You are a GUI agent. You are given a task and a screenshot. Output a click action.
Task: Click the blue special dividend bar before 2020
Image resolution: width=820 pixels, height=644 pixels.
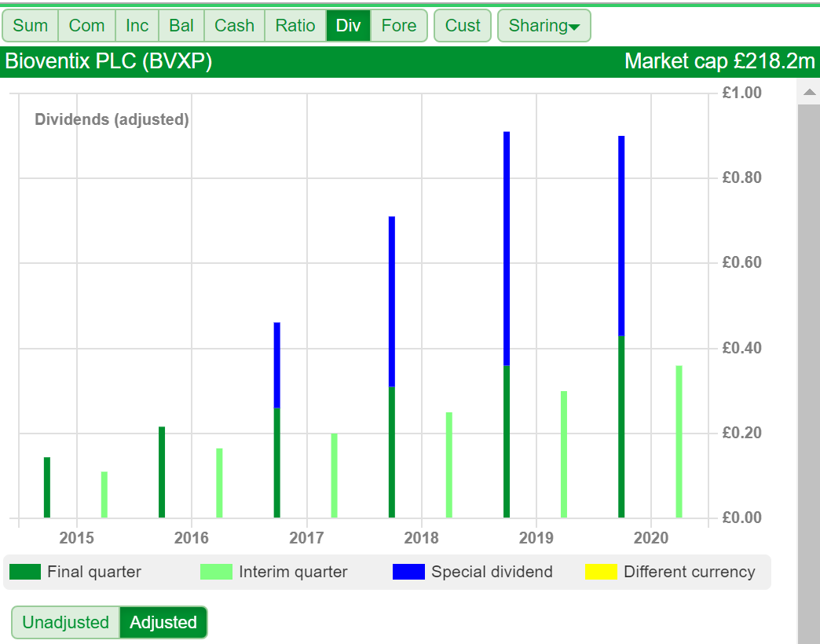622,236
